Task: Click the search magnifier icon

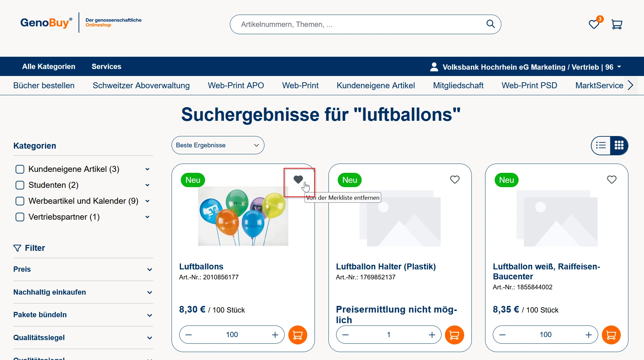Action: pos(490,24)
